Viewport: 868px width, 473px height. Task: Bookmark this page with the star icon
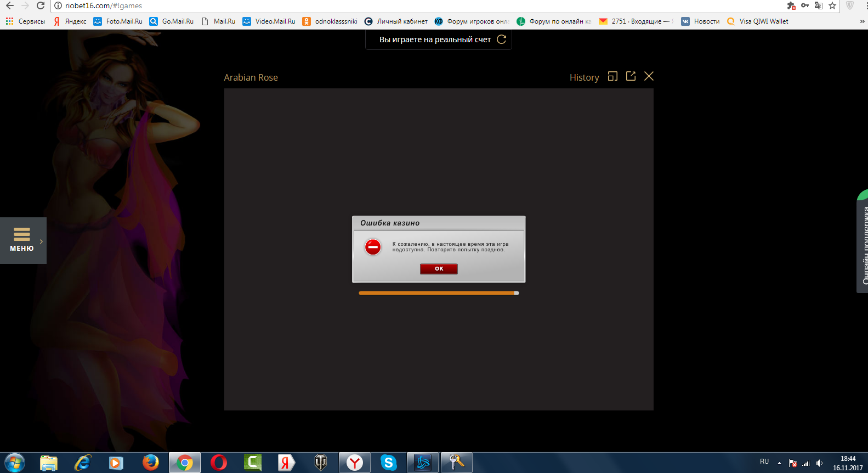tap(832, 5)
